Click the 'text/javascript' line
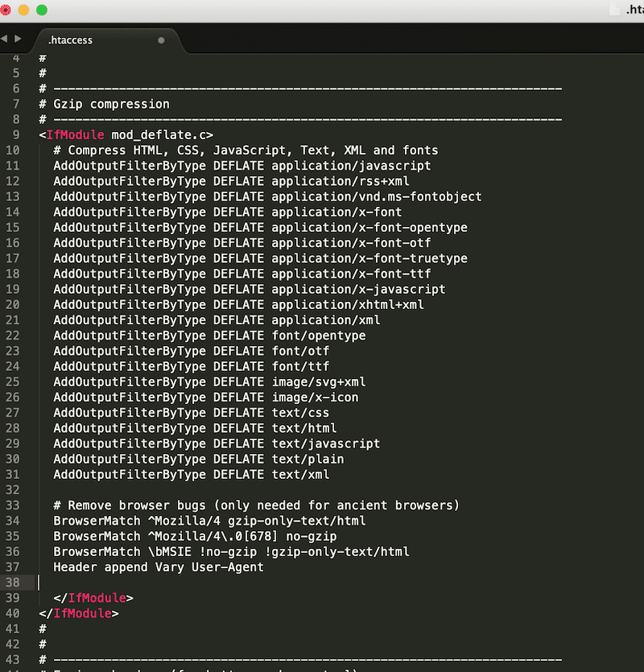 point(217,443)
